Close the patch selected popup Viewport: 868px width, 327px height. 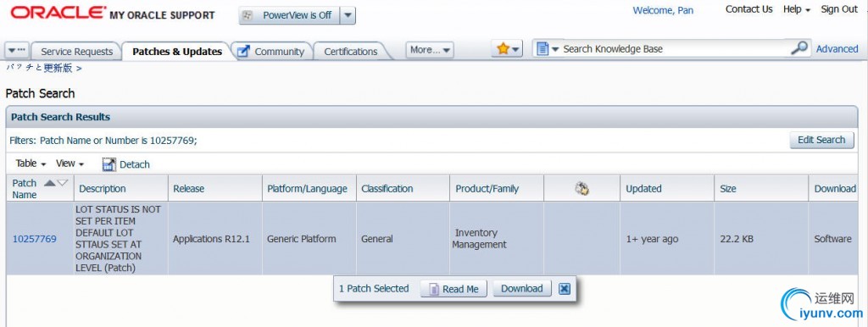[564, 288]
